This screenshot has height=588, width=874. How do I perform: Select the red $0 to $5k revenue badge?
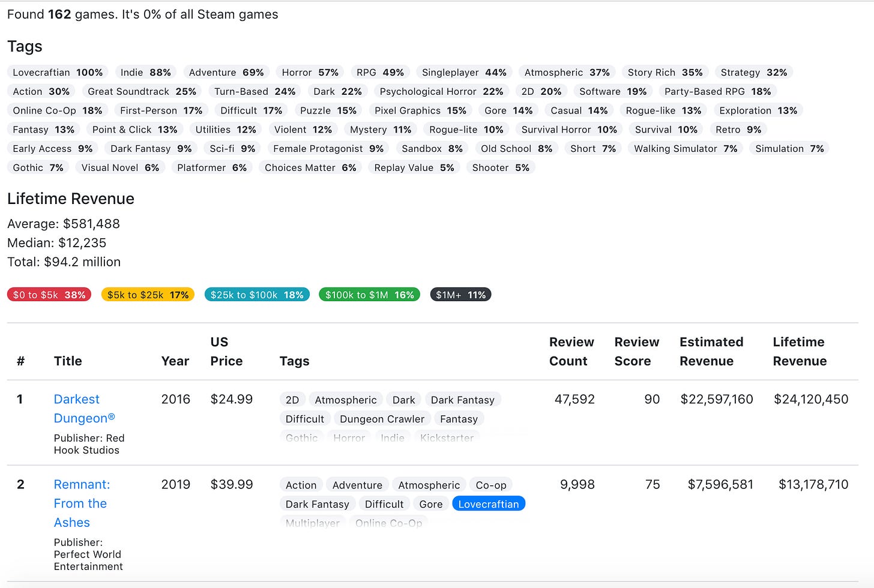pyautogui.click(x=49, y=295)
